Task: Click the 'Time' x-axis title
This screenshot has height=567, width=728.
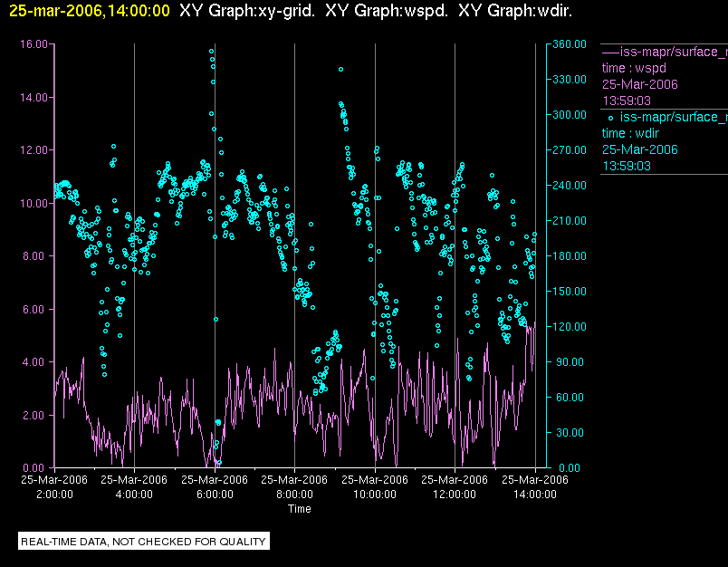Action: coord(300,509)
